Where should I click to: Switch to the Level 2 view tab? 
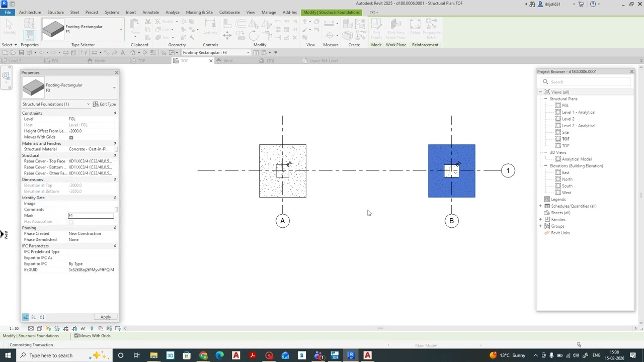[15, 61]
